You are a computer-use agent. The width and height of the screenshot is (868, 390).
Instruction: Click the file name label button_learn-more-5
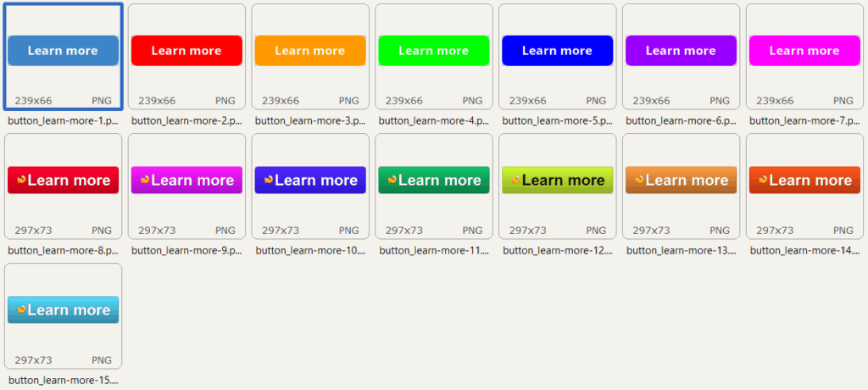click(557, 120)
